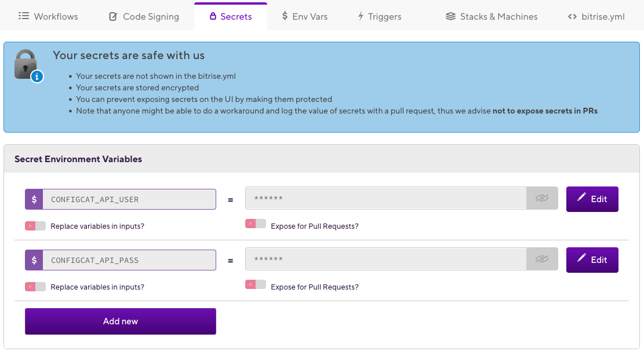This screenshot has height=355, width=644.
Task: Click dollar icon beside CONFIGCAT_API_PASS
Action: [34, 260]
